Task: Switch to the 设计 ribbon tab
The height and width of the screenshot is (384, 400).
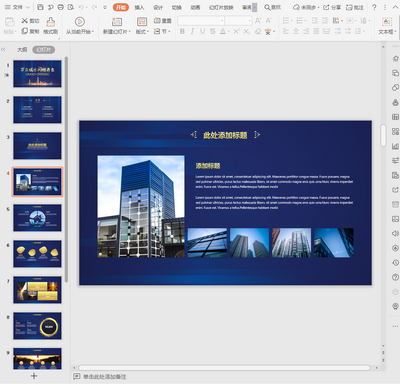Action: point(158,7)
